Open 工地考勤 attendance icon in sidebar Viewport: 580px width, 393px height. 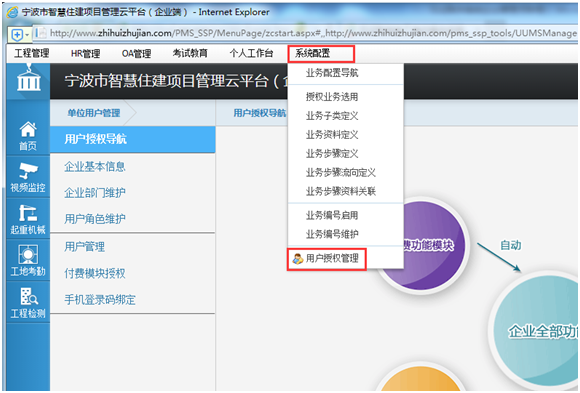[x=28, y=261]
